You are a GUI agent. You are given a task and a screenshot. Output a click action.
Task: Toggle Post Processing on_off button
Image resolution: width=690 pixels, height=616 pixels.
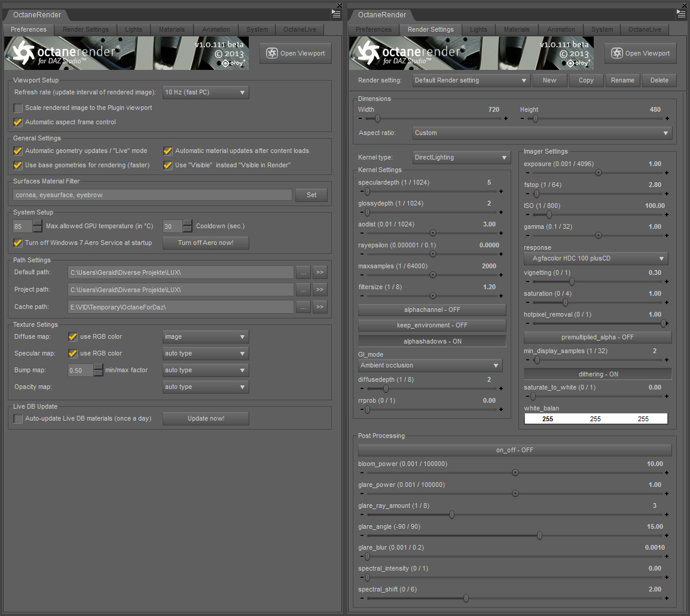click(x=514, y=450)
